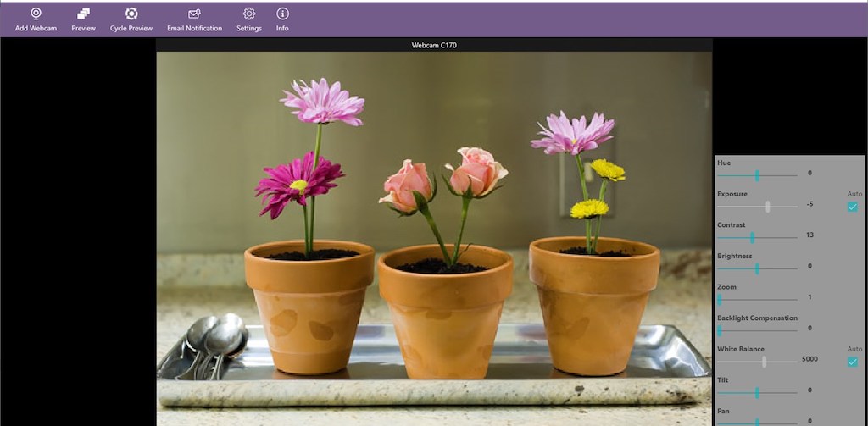Click the Zoom slider handle
This screenshot has width=868, height=426.
(x=720, y=300)
